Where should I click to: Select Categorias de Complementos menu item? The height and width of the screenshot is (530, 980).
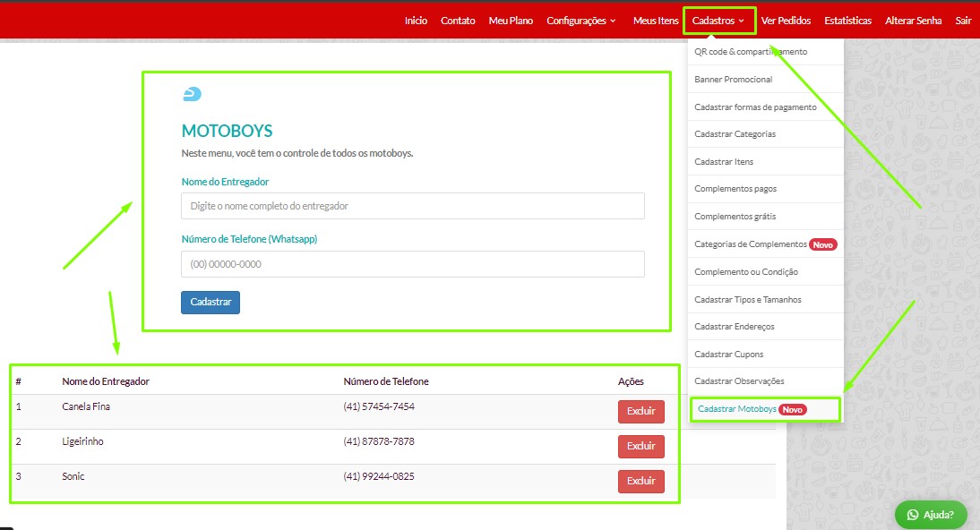point(751,244)
